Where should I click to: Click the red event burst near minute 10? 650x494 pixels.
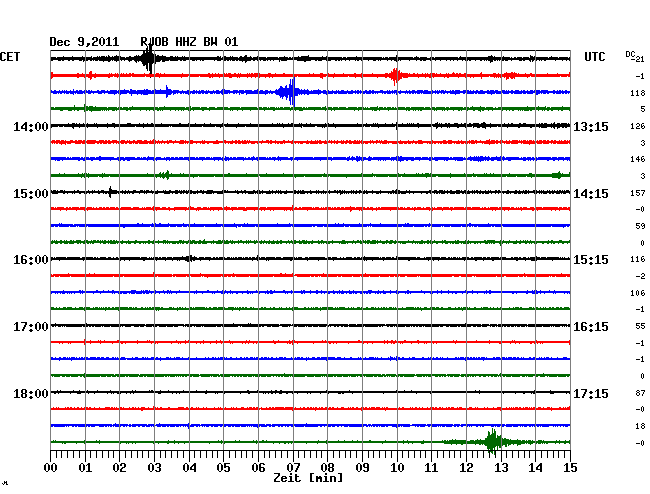tap(395, 76)
